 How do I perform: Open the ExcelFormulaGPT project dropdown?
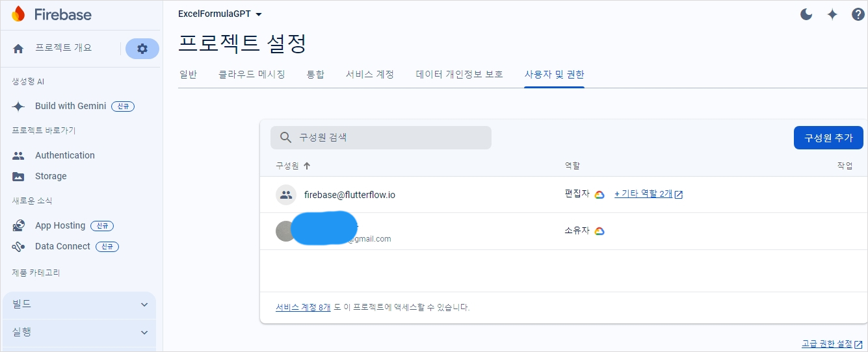pos(220,14)
